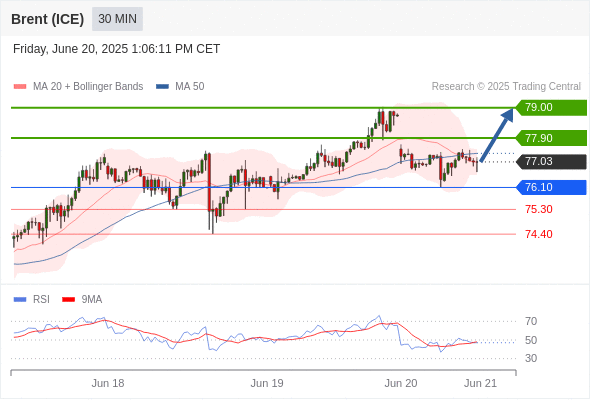Click the blue upward trend arrow

(497, 135)
